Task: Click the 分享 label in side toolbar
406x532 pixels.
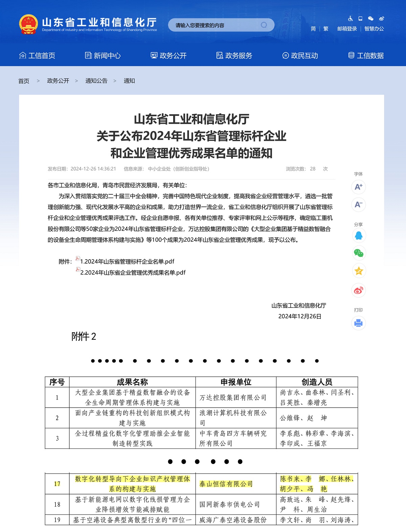Action: (358, 224)
